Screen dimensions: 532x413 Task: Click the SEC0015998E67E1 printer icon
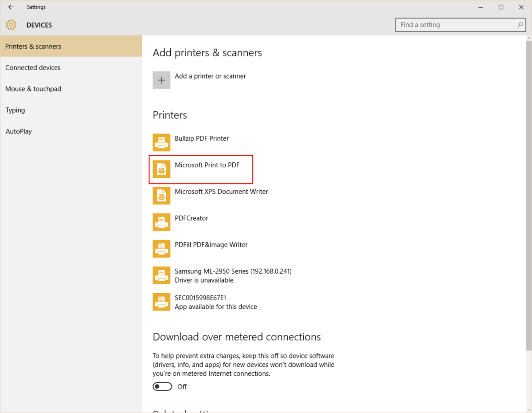[x=161, y=302]
